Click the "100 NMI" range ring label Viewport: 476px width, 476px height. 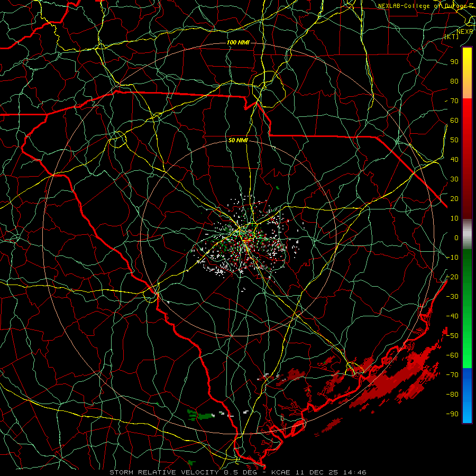pyautogui.click(x=238, y=42)
